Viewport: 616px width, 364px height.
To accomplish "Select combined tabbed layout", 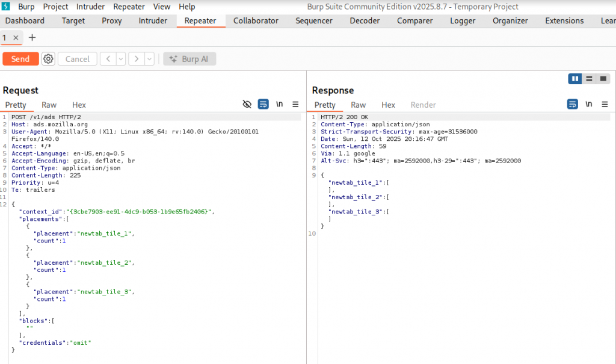I will pos(603,79).
